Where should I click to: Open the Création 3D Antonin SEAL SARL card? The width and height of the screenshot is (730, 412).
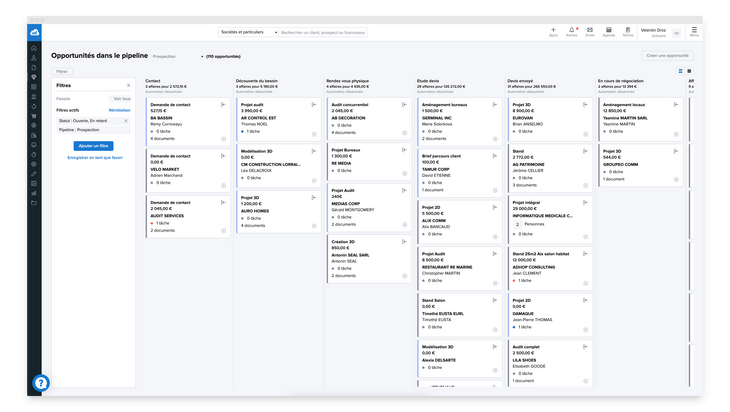click(x=368, y=259)
